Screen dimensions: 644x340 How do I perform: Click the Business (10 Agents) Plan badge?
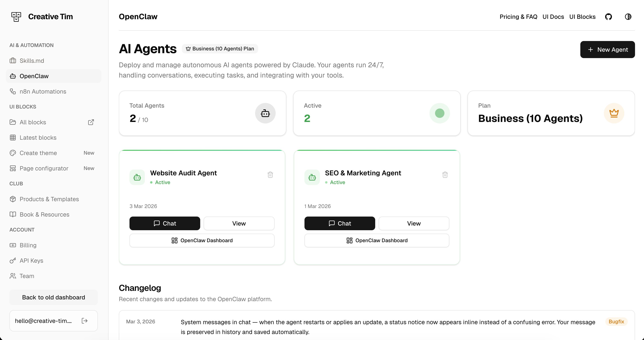[220, 49]
